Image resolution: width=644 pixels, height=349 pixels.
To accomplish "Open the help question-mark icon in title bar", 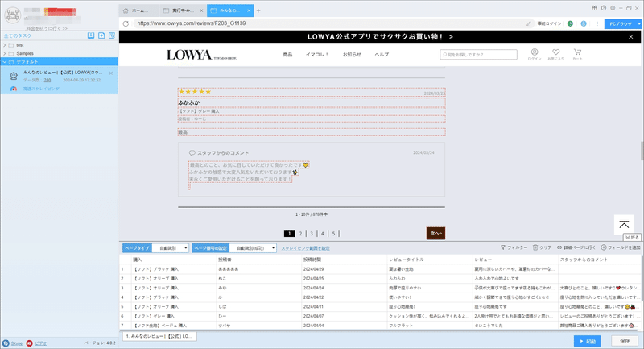I will 603,8.
